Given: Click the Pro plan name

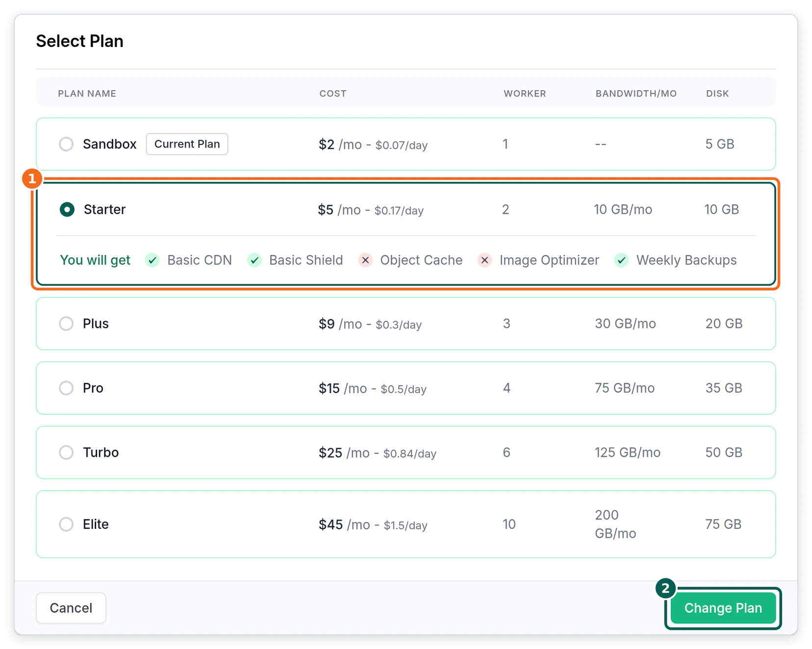Looking at the screenshot, I should pyautogui.click(x=93, y=388).
